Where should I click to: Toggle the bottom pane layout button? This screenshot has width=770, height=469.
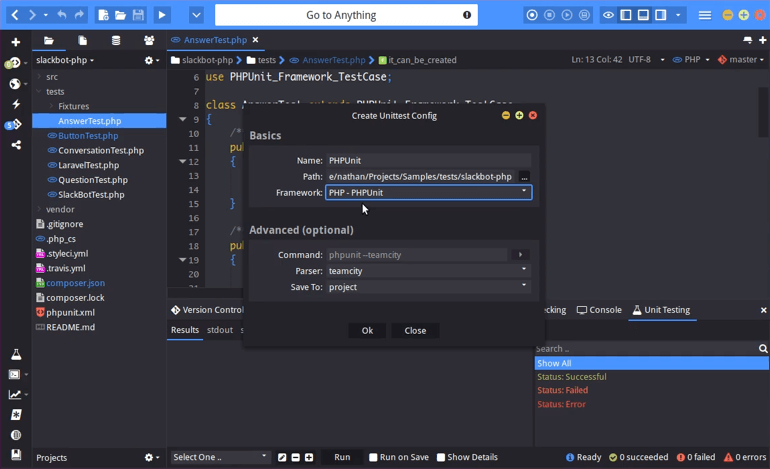(643, 15)
